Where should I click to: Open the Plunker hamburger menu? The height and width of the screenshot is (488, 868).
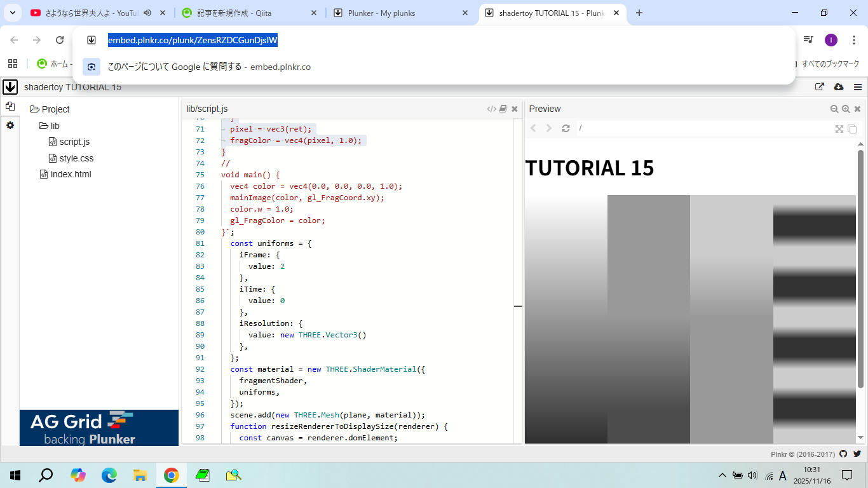click(x=858, y=87)
